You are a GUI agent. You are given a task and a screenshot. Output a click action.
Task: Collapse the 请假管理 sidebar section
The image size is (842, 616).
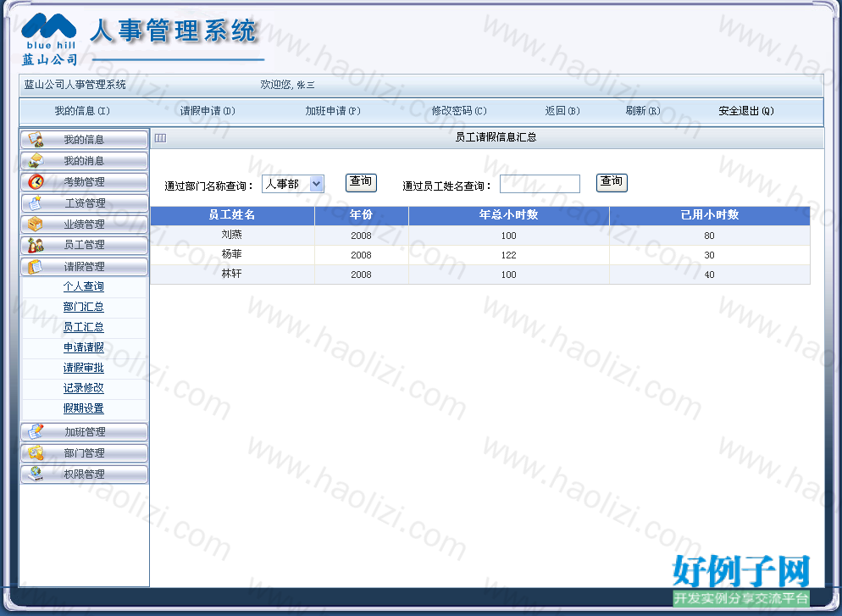click(85, 266)
